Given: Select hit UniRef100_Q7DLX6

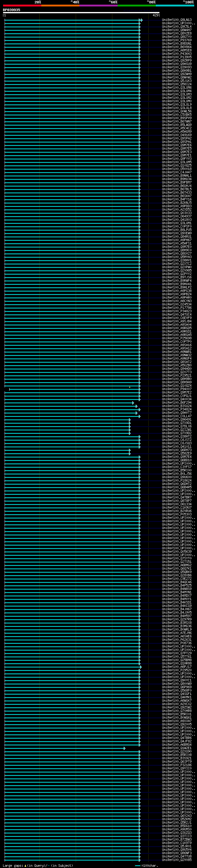Looking at the screenshot, I should click(177, 426).
